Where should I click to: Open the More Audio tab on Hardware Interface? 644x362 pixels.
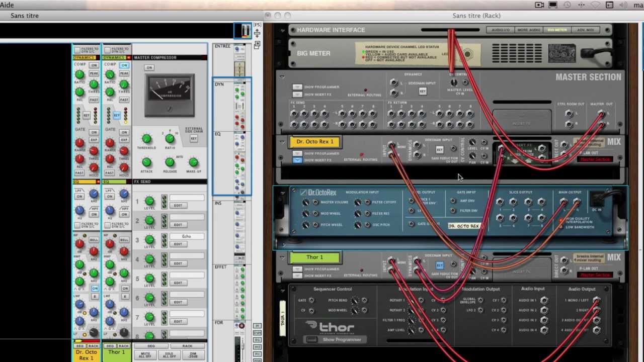click(529, 30)
